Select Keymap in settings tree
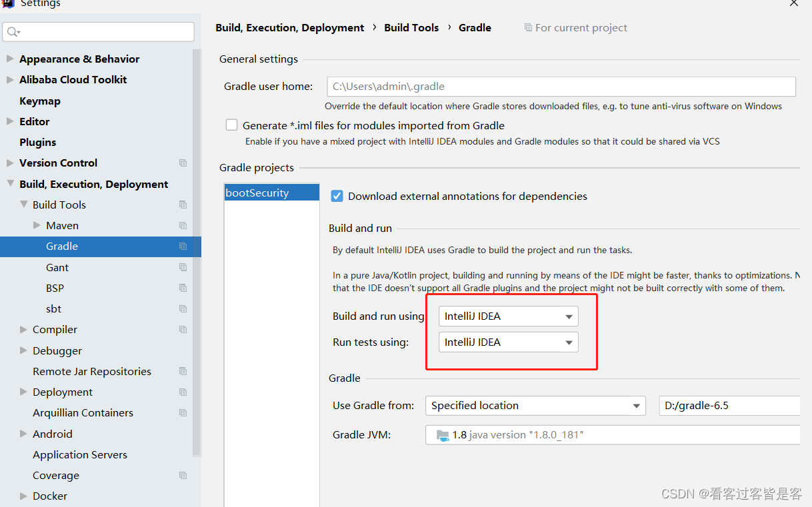The image size is (812, 507). pos(40,101)
